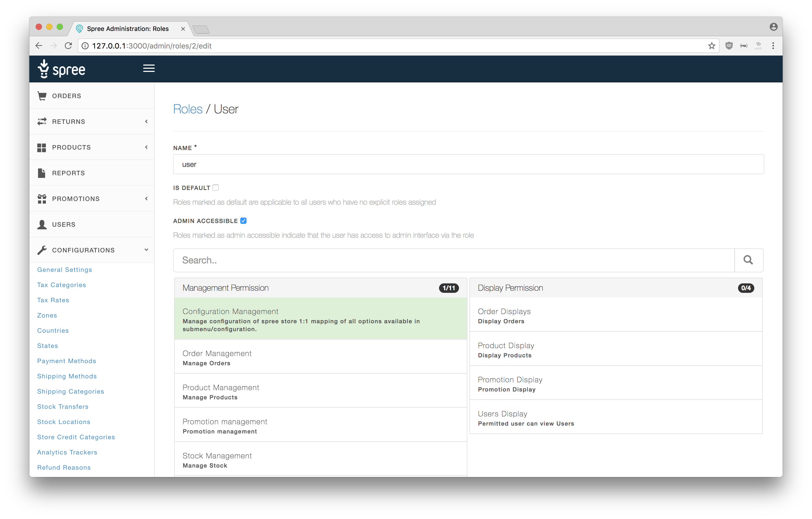Close the Spree Administration tab
The height and width of the screenshot is (519, 812).
183,29
